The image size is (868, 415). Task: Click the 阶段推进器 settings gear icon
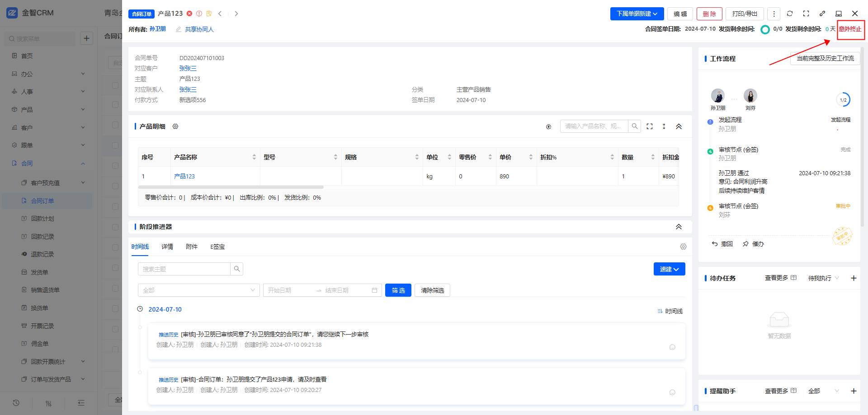tap(683, 247)
